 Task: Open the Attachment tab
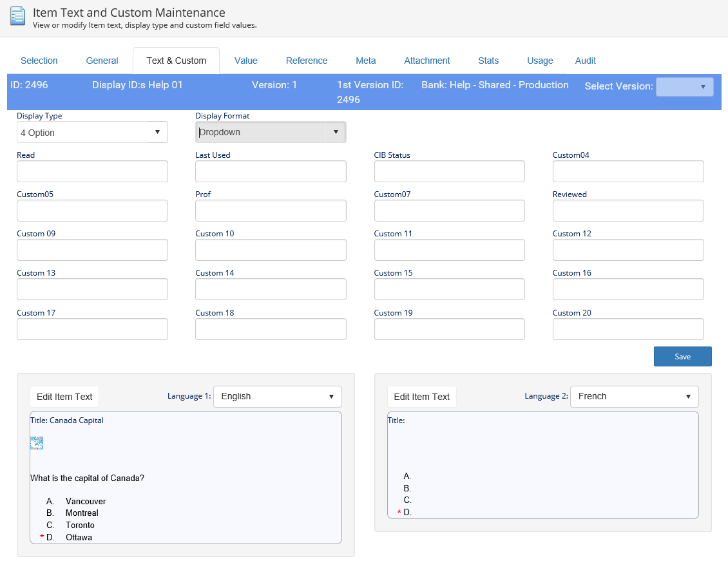click(x=426, y=61)
